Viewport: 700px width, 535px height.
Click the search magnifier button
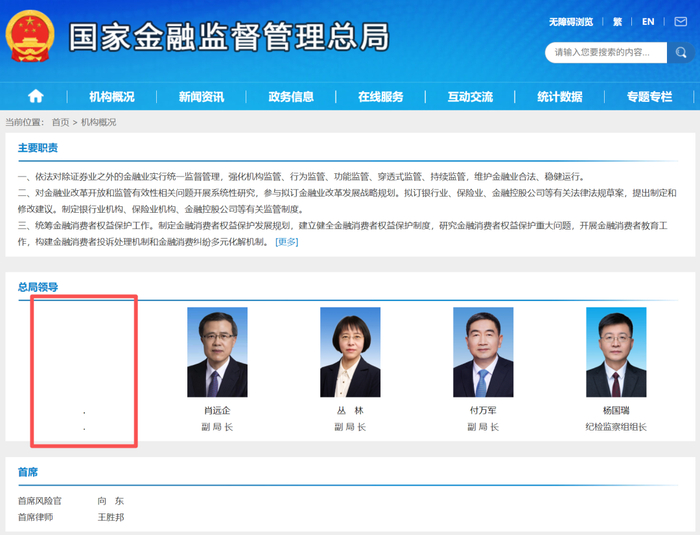coord(681,53)
